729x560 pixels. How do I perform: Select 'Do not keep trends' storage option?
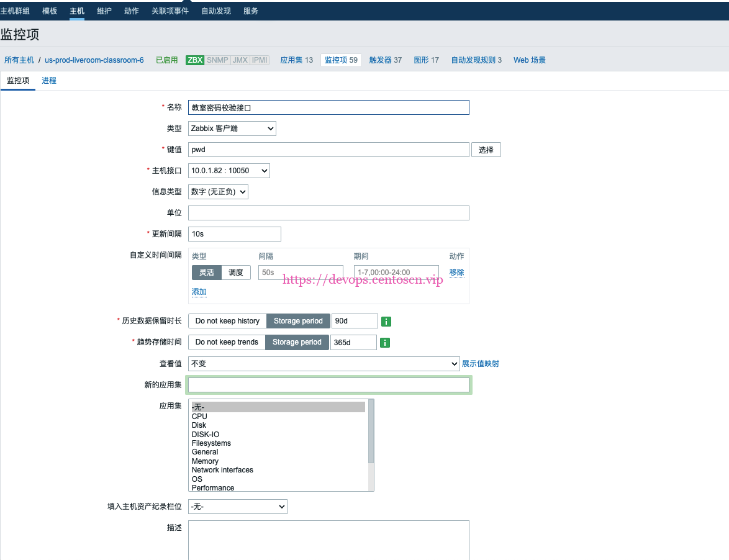pyautogui.click(x=226, y=342)
